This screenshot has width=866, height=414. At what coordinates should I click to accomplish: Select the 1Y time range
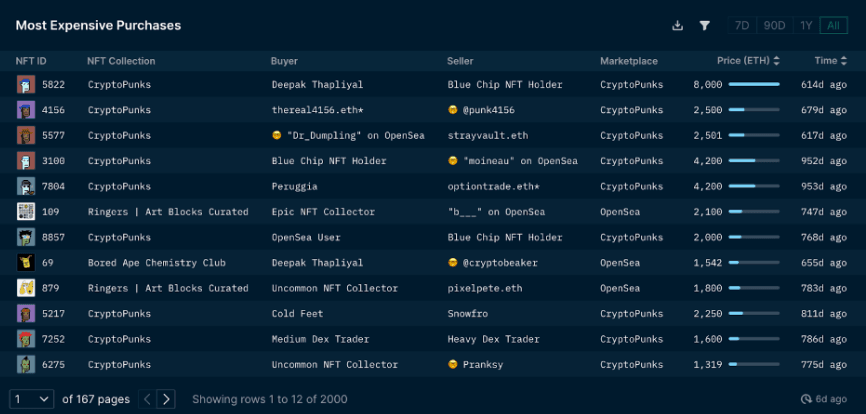tap(806, 26)
